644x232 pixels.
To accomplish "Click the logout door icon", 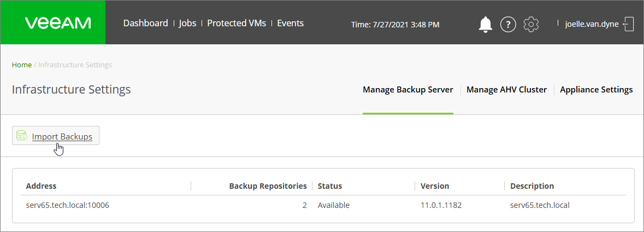I will [x=628, y=24].
